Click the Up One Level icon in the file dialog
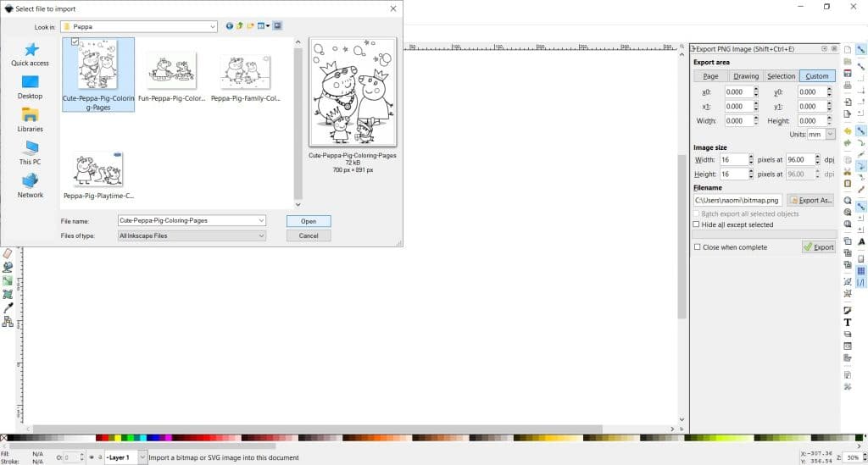Screen dimensions: 868x465 [240, 26]
